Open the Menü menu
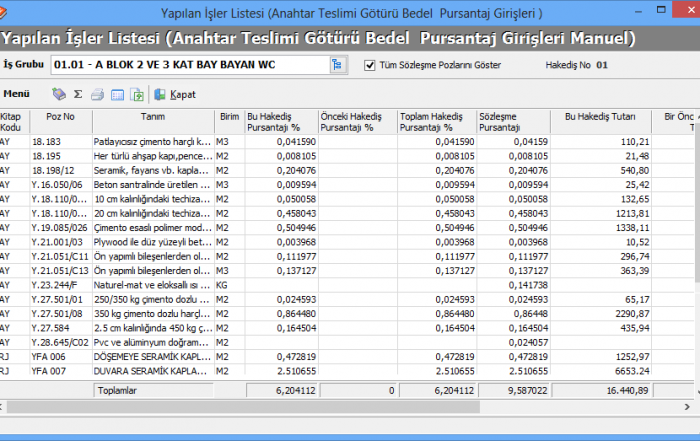700x441 pixels. pos(17,95)
